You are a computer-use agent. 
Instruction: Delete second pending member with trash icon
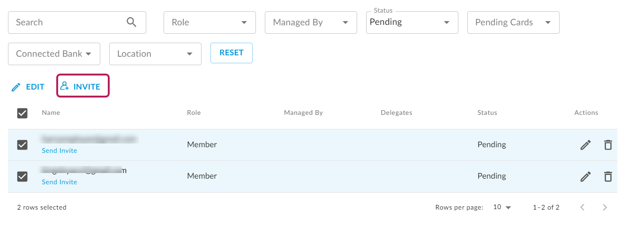[608, 176]
